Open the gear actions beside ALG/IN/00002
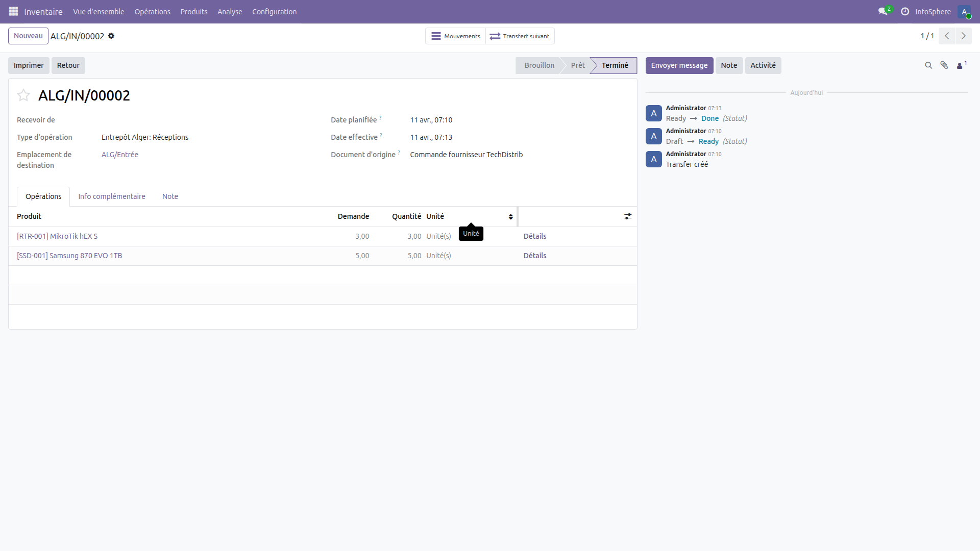 click(x=111, y=36)
